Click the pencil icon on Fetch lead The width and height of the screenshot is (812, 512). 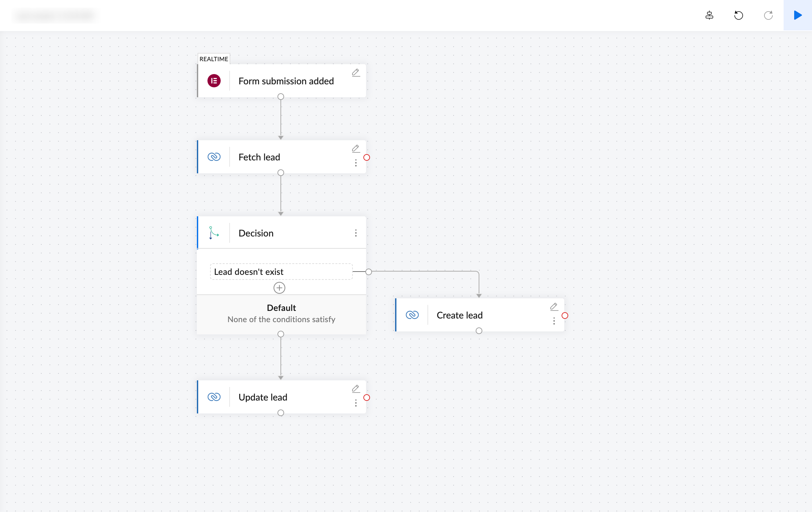355,149
